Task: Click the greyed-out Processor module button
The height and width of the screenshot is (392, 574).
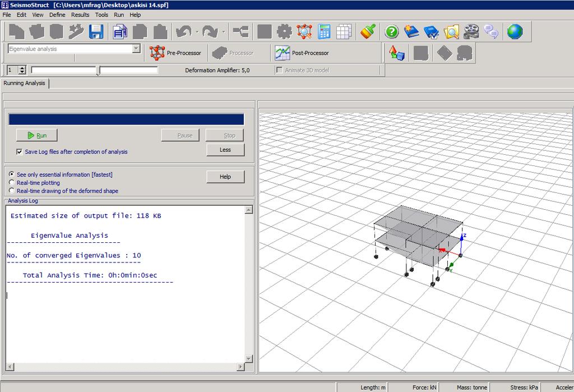Action: 233,53
